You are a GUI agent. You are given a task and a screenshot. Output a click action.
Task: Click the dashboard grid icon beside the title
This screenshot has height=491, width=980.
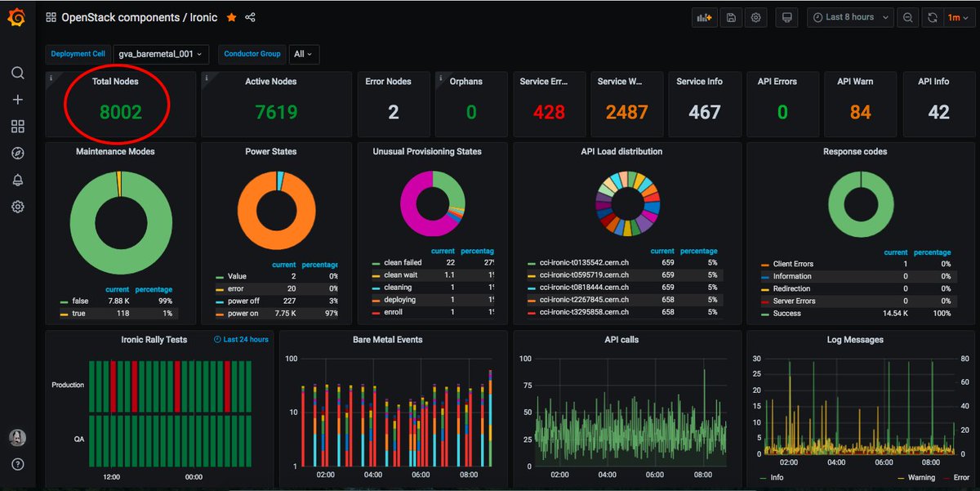tap(51, 17)
